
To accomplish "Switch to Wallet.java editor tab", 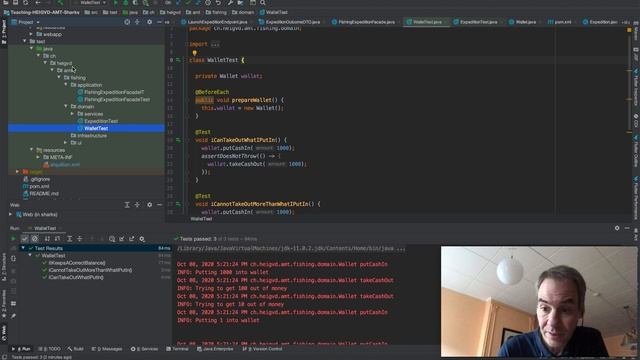I will [x=522, y=22].
